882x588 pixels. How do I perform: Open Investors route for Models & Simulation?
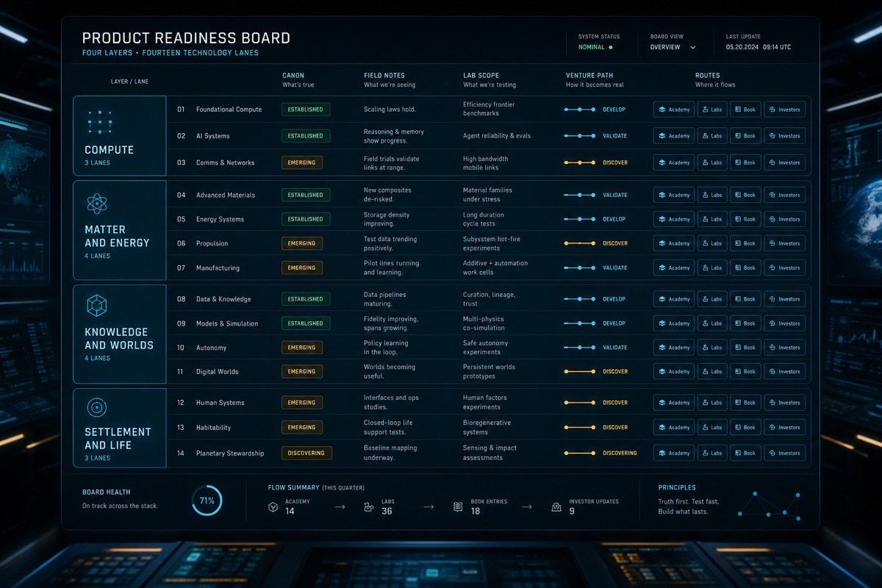coord(785,323)
